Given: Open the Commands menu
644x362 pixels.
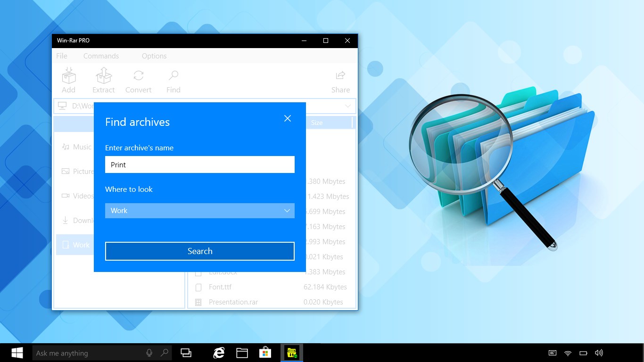Looking at the screenshot, I should coord(101,56).
